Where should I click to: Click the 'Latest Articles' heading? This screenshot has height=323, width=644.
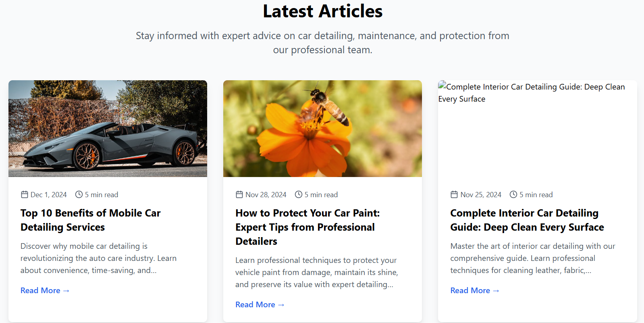[322, 11]
